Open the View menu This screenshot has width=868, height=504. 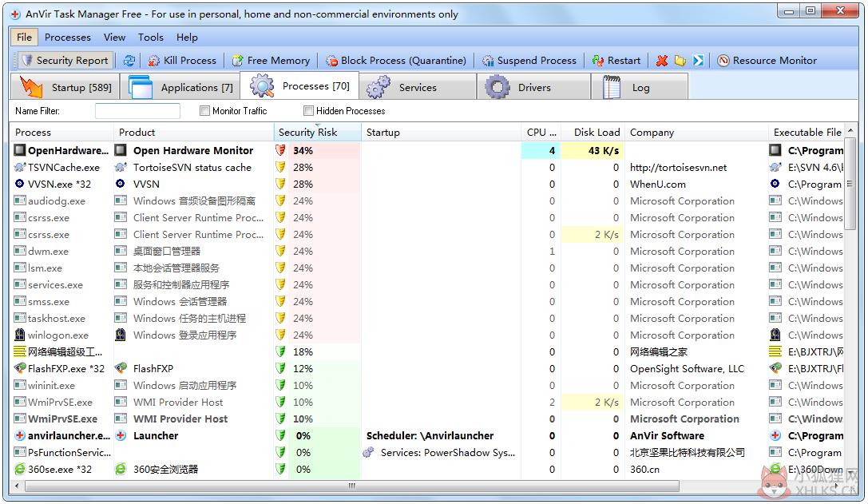115,37
